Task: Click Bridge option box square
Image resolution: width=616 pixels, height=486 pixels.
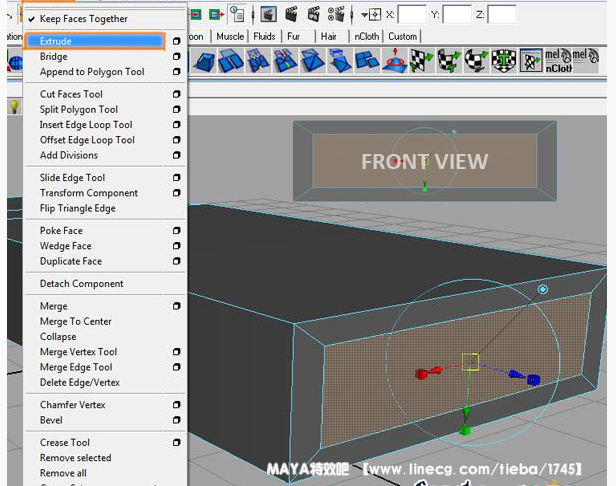Action: pyautogui.click(x=176, y=57)
